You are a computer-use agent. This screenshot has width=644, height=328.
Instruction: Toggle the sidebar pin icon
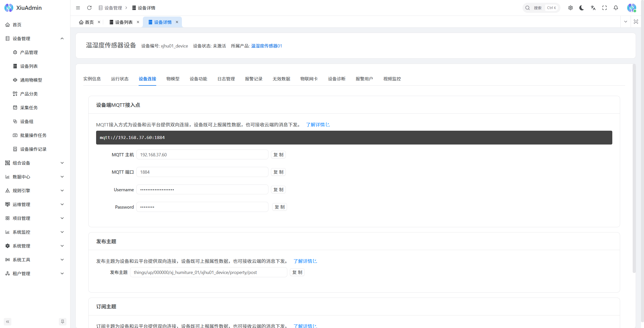coord(62,321)
